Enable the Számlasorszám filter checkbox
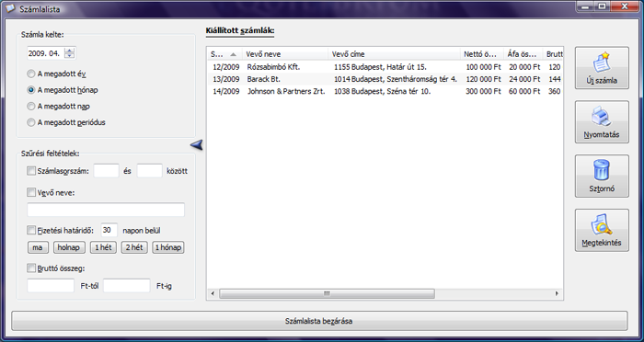Viewport: 644px width, 342px height. pos(31,171)
